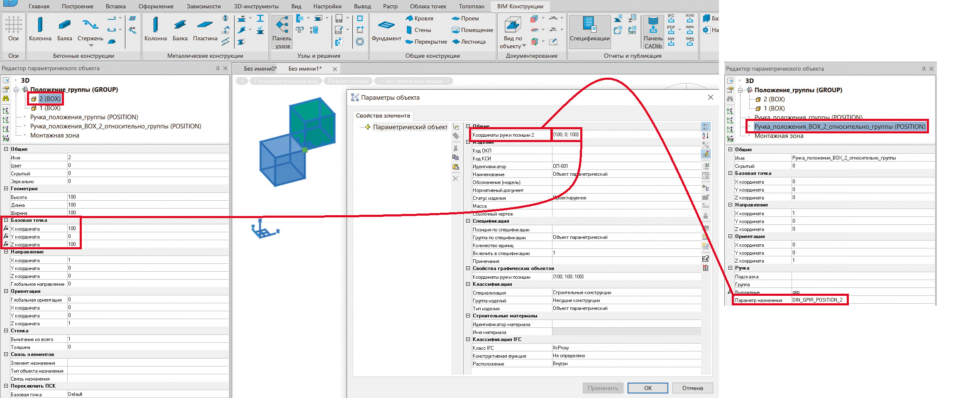Click the IFC export icon
The width and height of the screenshot is (980, 398).
[x=671, y=18]
